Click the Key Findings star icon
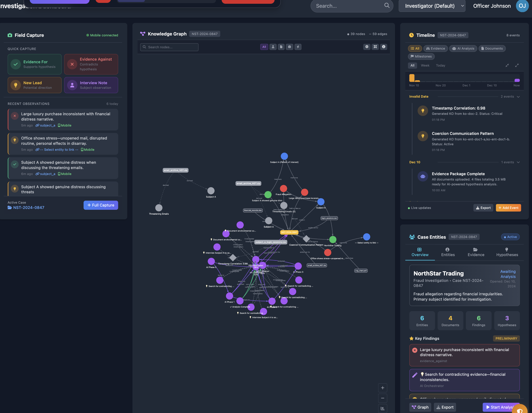Viewport: 532px width, 413px height. pyautogui.click(x=411, y=338)
